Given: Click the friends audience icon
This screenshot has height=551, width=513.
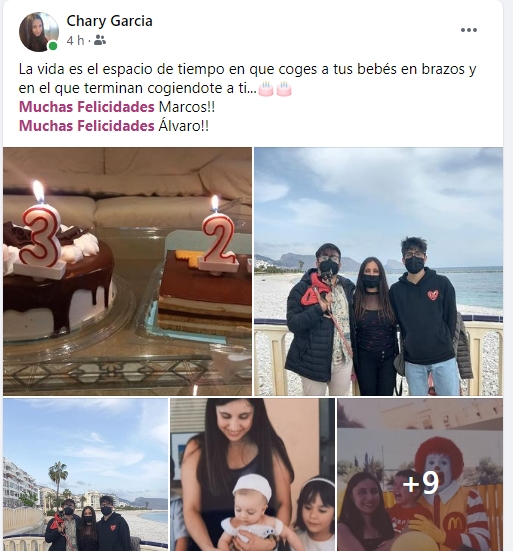Looking at the screenshot, I should click(100, 40).
